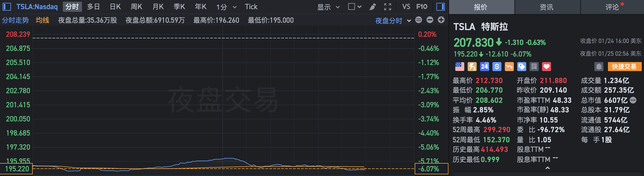Collapse the quote details with chevron
The image size is (644, 176).
547,168
